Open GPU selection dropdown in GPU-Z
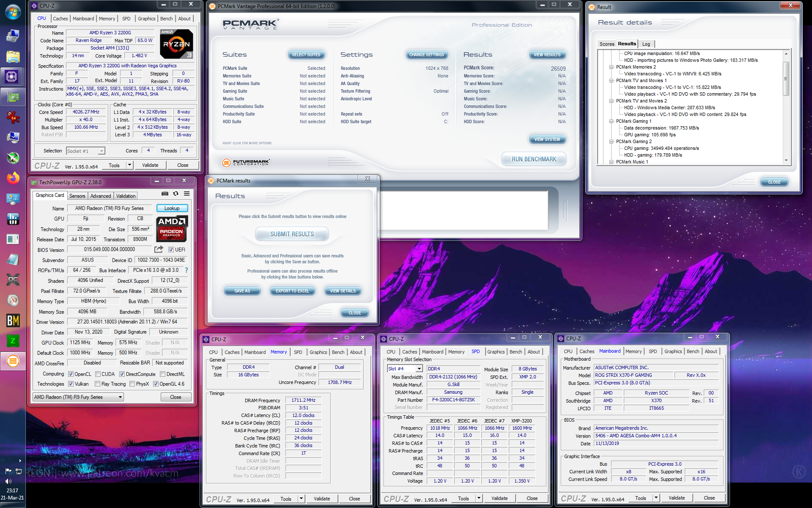812x508 pixels. coord(120,397)
